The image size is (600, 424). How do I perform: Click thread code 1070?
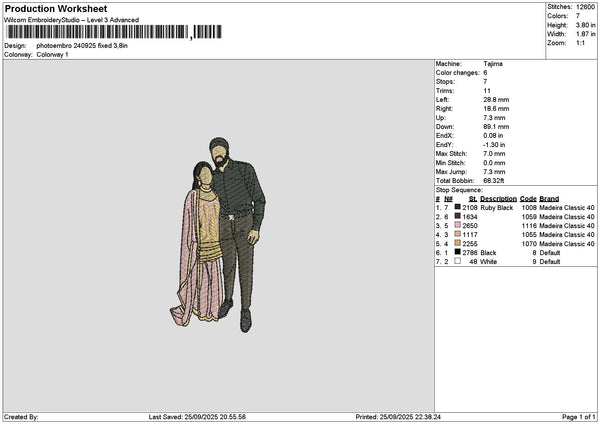(529, 243)
